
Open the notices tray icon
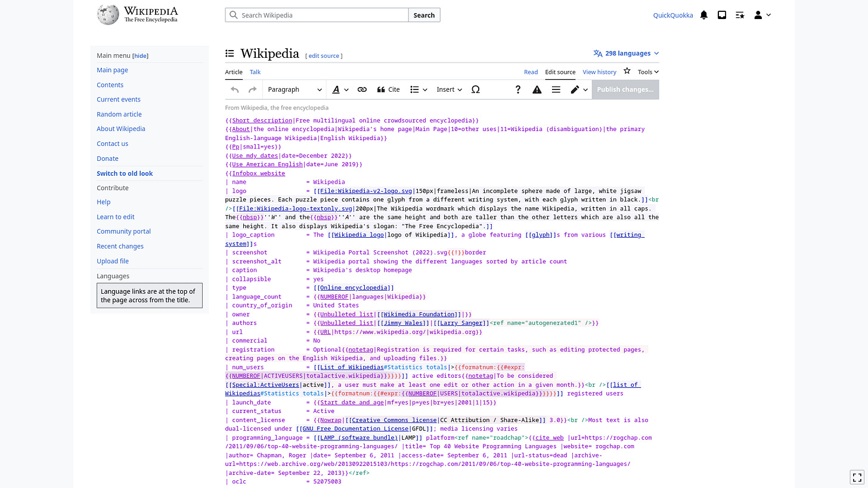(722, 15)
